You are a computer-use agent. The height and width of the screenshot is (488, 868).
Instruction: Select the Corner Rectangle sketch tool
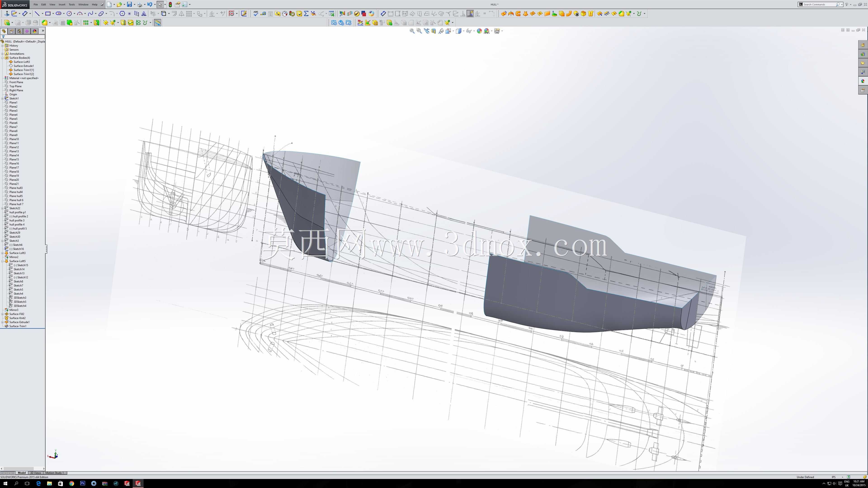click(48, 14)
